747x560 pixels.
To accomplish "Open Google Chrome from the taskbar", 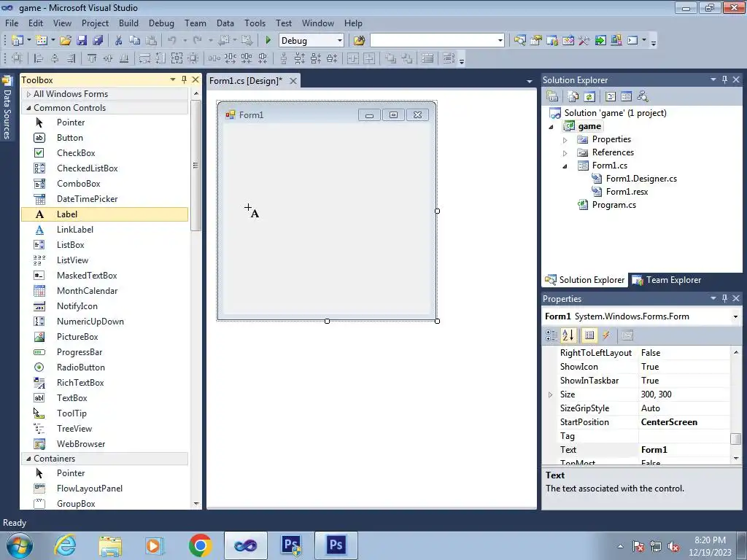I will [200, 545].
